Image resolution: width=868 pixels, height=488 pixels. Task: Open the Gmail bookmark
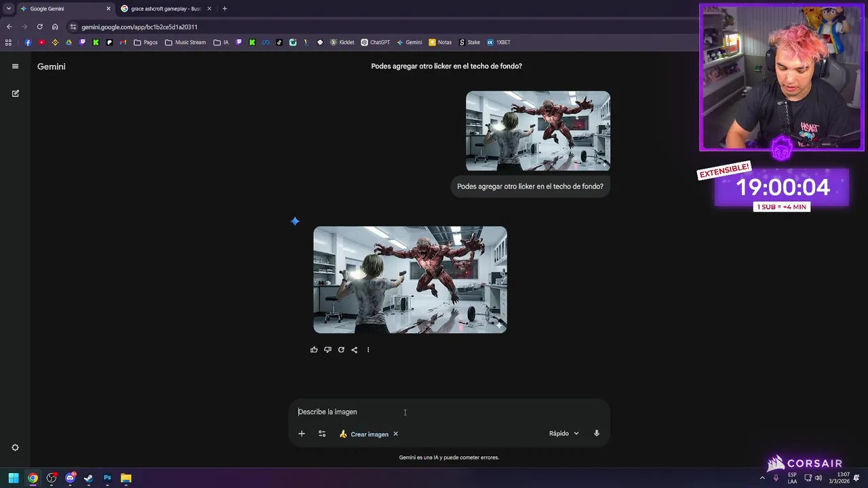123,42
